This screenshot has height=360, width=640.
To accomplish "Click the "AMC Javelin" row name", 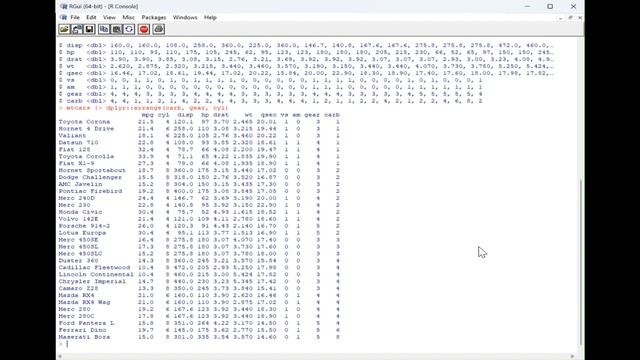I will click(x=80, y=184).
